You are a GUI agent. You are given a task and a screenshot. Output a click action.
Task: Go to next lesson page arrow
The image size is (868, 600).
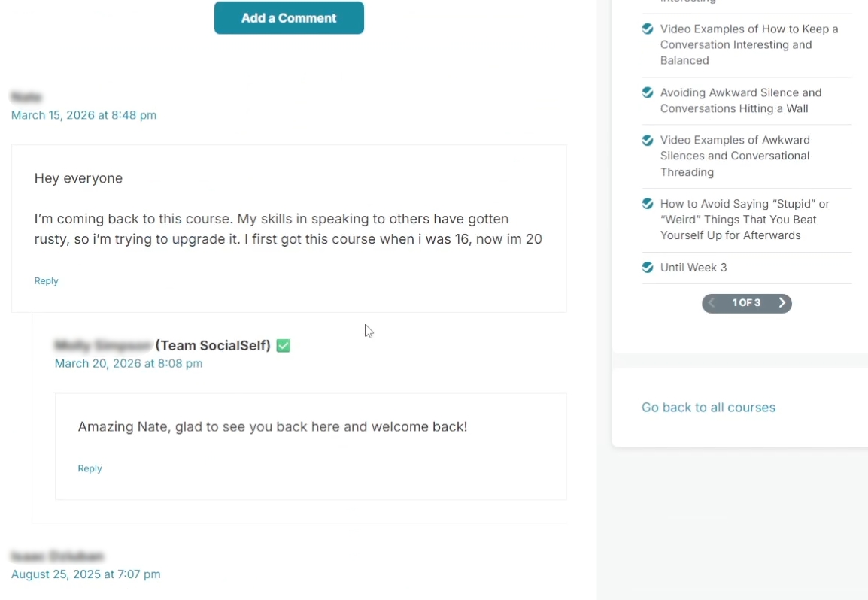click(x=782, y=303)
